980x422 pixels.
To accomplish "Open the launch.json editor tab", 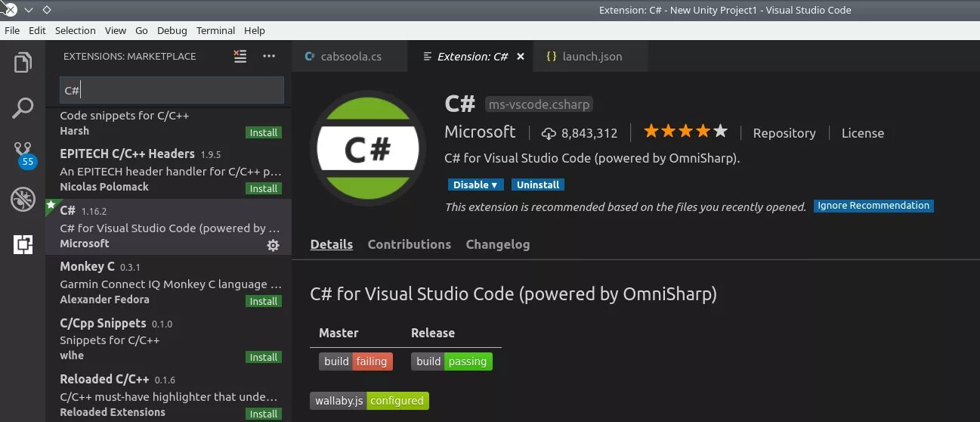I will [591, 57].
